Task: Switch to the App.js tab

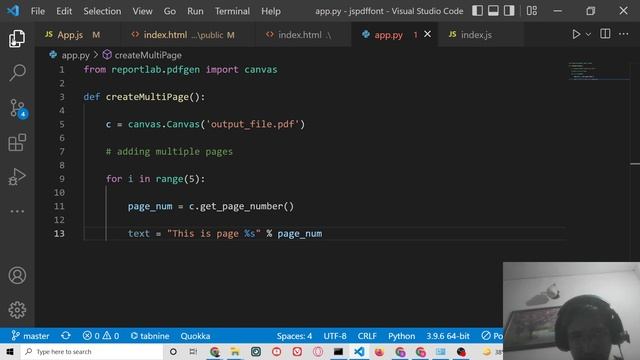Action: pos(78,35)
